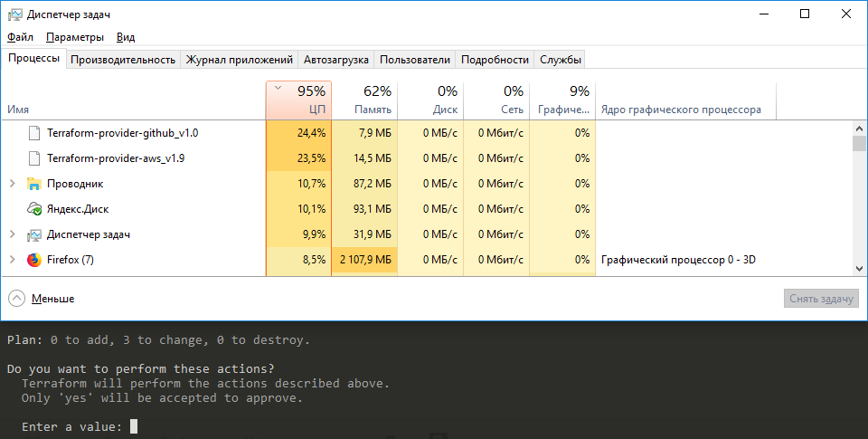868x439 pixels.
Task: Click Графический процессор 0 - 3D cell
Action: [678, 260]
